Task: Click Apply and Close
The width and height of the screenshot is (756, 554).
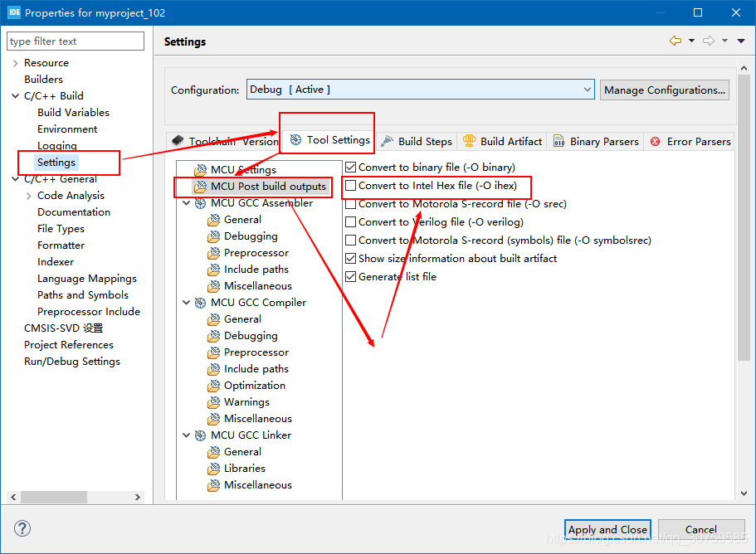Action: [x=607, y=529]
